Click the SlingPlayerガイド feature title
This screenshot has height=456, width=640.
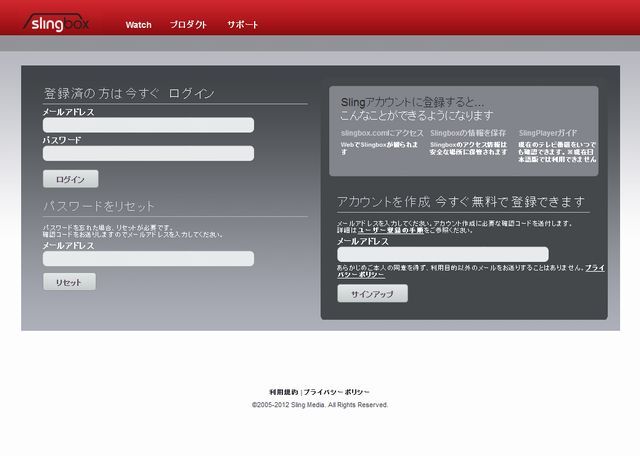coord(548,133)
